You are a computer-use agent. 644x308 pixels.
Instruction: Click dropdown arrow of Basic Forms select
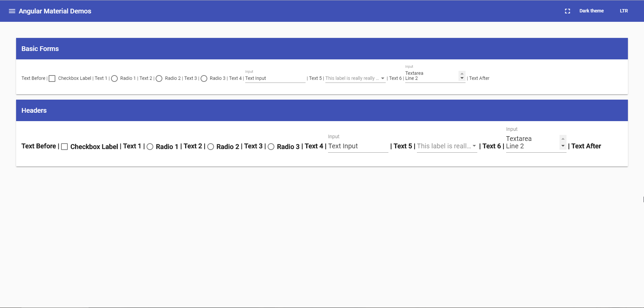[383, 79]
